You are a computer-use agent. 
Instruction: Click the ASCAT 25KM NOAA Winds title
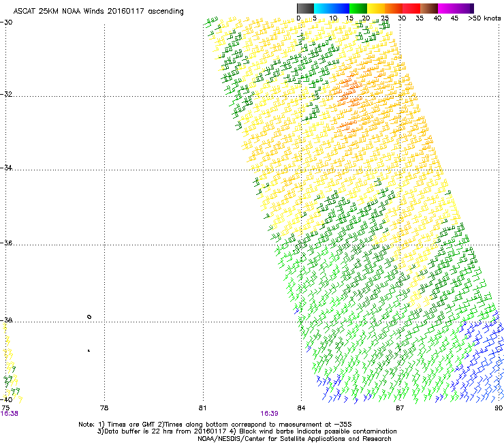(x=98, y=12)
